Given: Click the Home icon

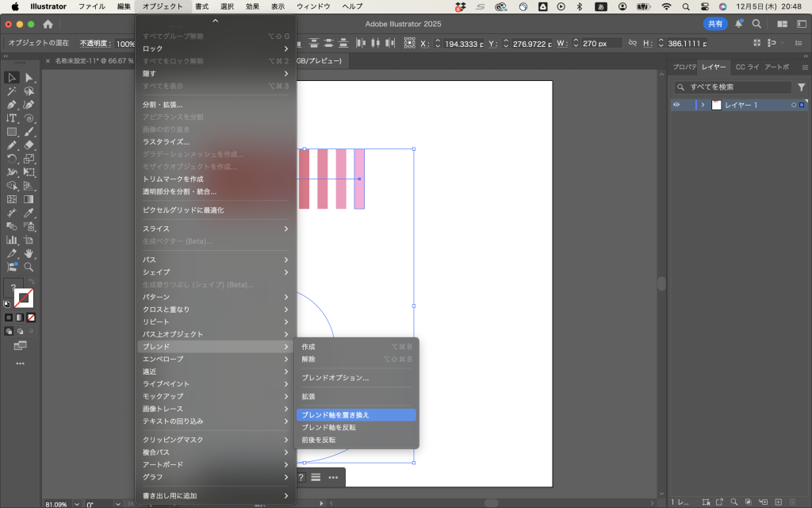Looking at the screenshot, I should click(x=48, y=25).
